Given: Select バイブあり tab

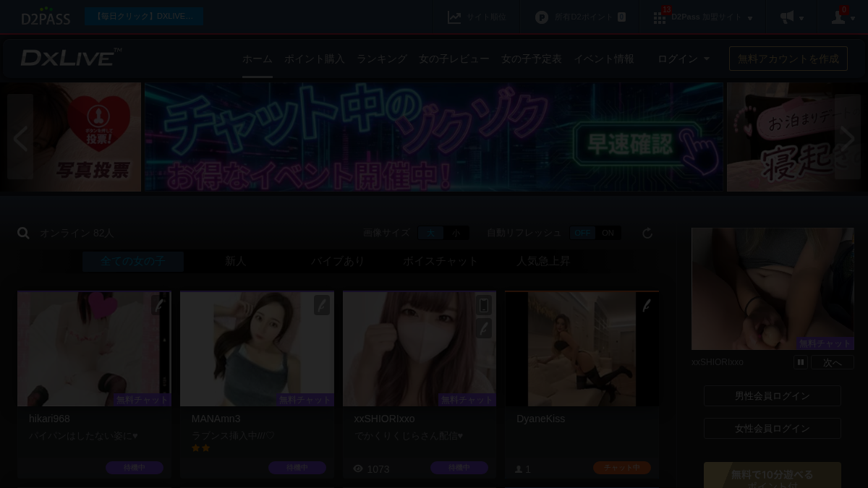Looking at the screenshot, I should click(338, 261).
